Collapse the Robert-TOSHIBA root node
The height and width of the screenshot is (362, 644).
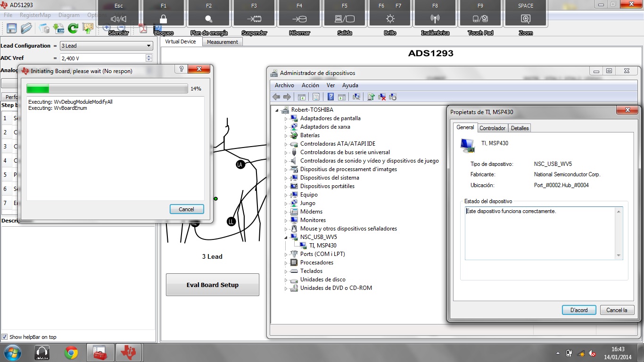coord(277,110)
